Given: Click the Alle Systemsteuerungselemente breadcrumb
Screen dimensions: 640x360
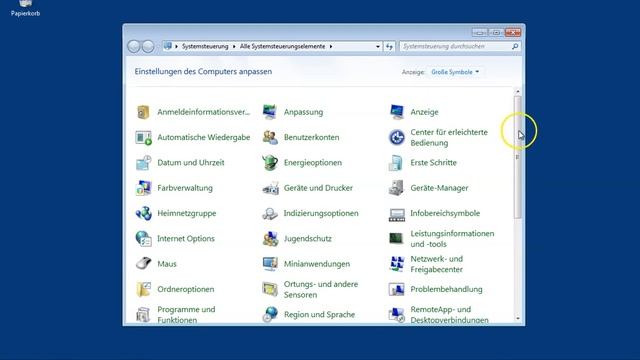Looking at the screenshot, I should click(282, 47).
